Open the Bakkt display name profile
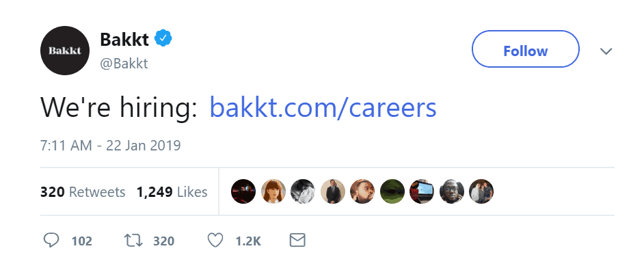Screen dimensions: 644x268 124,40
